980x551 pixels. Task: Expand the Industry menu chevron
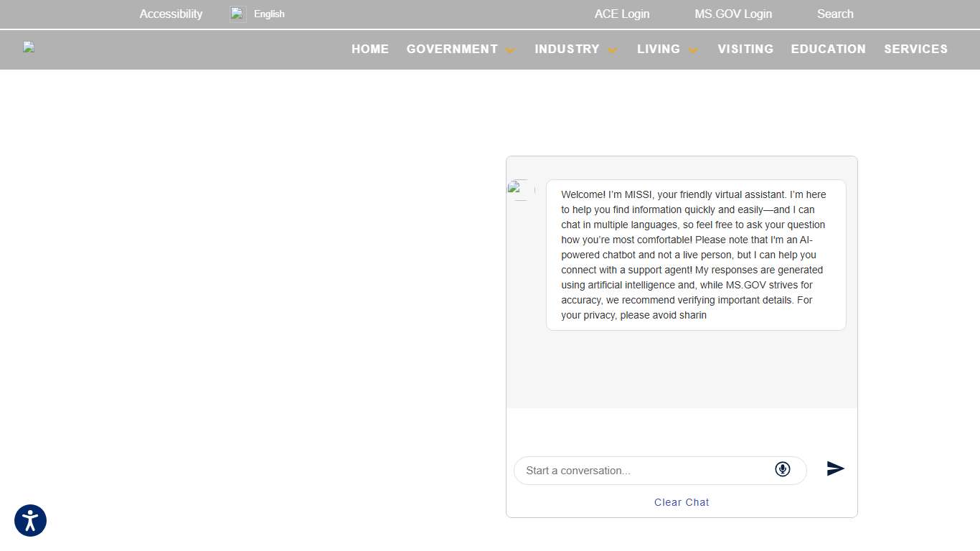(612, 50)
